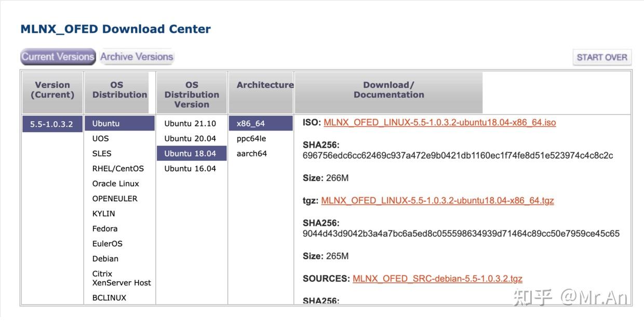Select Fedora distribution

point(105,229)
